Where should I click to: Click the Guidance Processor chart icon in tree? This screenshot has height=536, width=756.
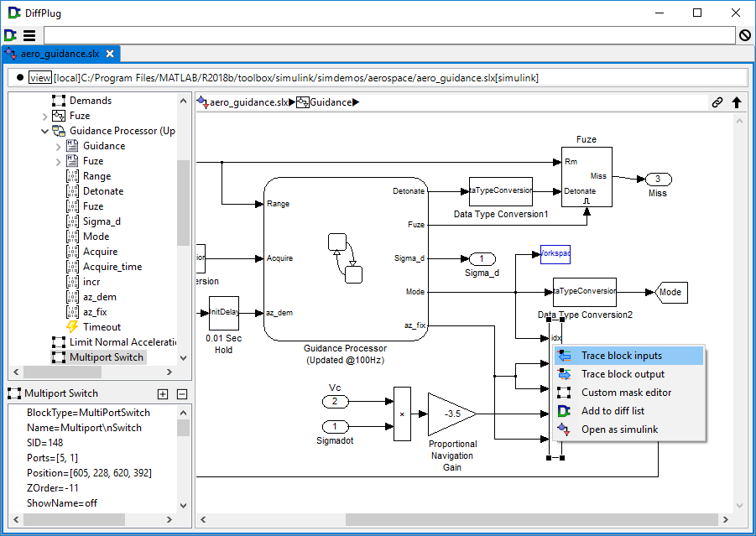[x=59, y=131]
